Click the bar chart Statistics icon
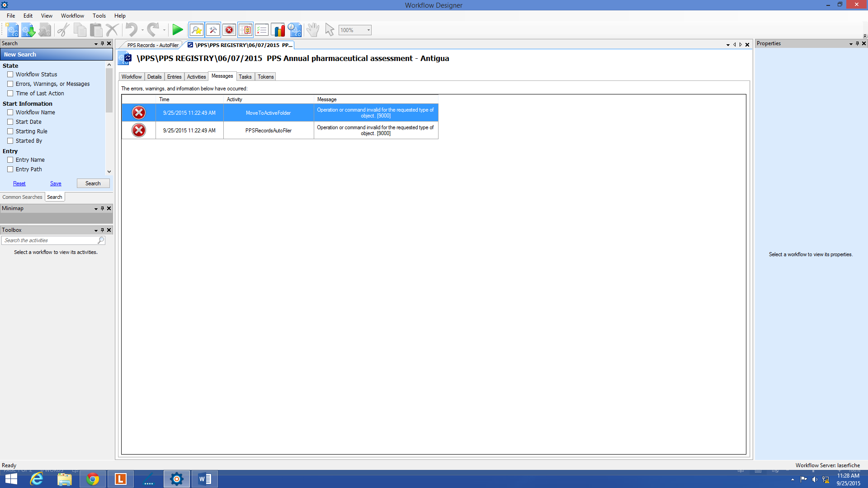 pos(278,30)
